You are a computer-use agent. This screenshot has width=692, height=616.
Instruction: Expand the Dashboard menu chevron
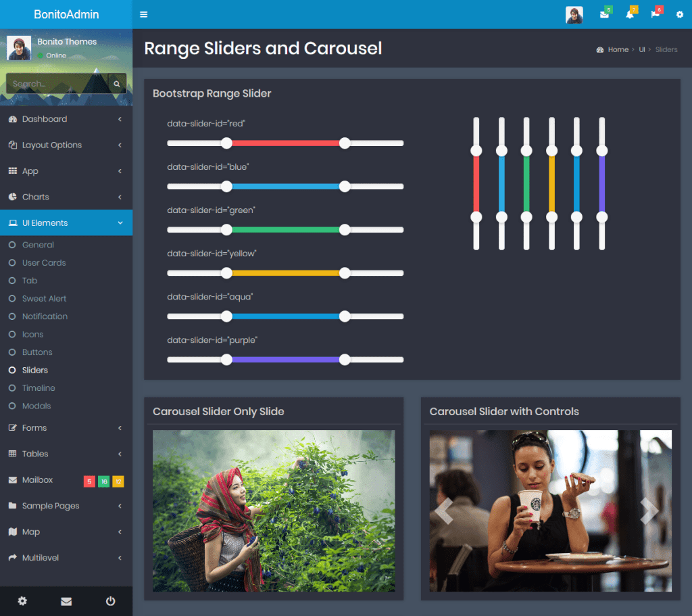tap(120, 119)
